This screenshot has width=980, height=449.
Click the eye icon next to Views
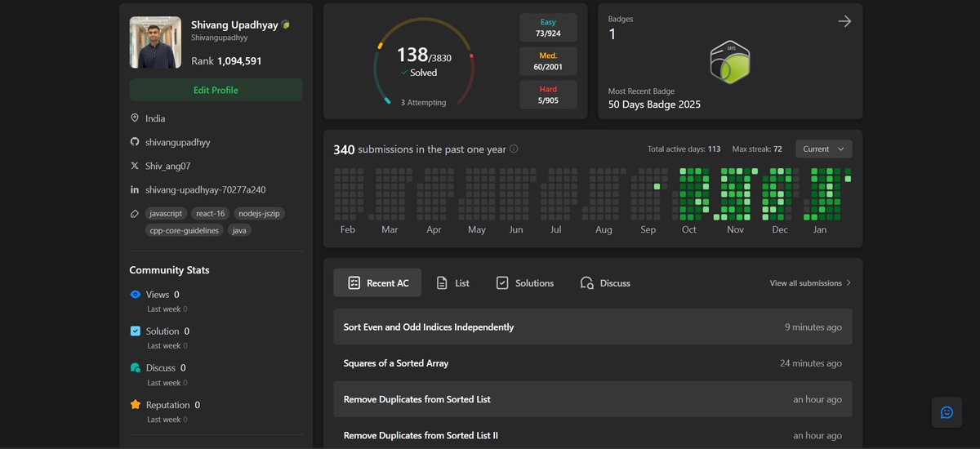(x=136, y=295)
